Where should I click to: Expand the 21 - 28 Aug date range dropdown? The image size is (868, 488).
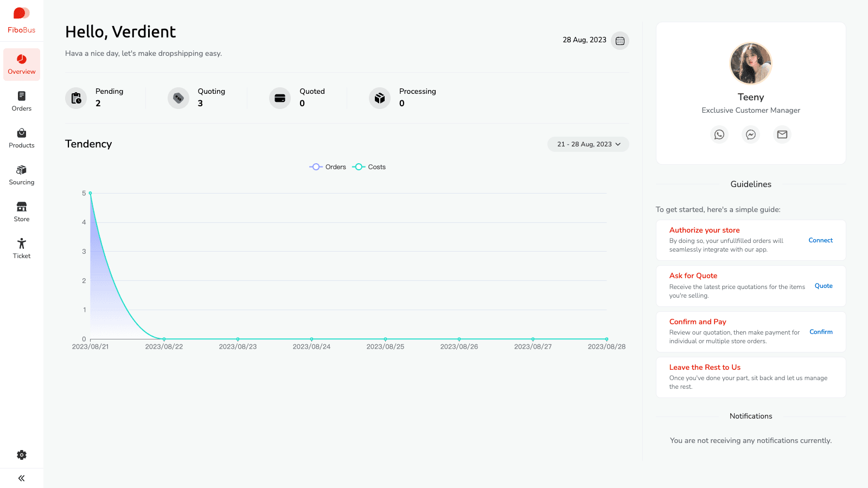coord(588,144)
